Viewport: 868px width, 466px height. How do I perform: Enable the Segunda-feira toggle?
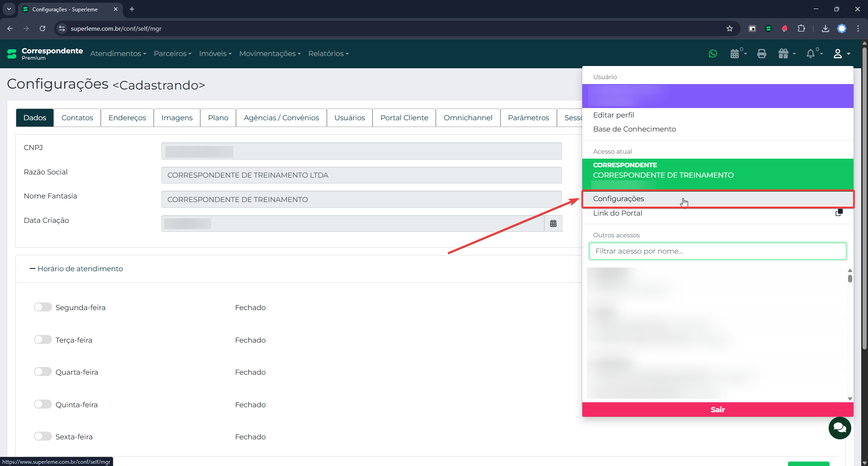[43, 307]
